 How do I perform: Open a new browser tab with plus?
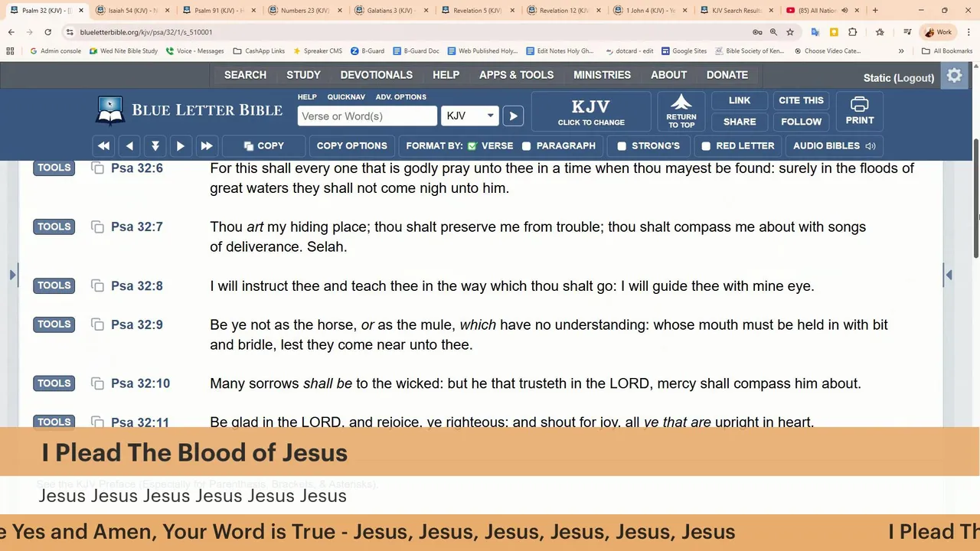876,10
